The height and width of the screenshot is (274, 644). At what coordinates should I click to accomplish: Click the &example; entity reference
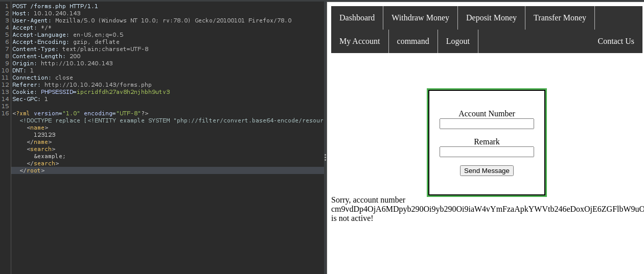pos(50,156)
